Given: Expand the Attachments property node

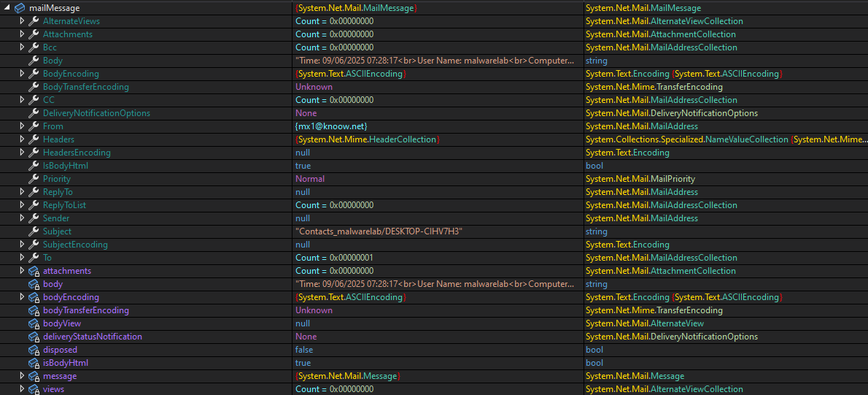Looking at the screenshot, I should pos(22,34).
